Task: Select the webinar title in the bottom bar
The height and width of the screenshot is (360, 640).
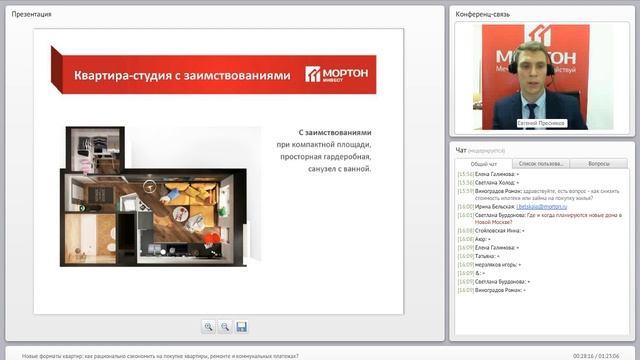Action: pyautogui.click(x=160, y=356)
